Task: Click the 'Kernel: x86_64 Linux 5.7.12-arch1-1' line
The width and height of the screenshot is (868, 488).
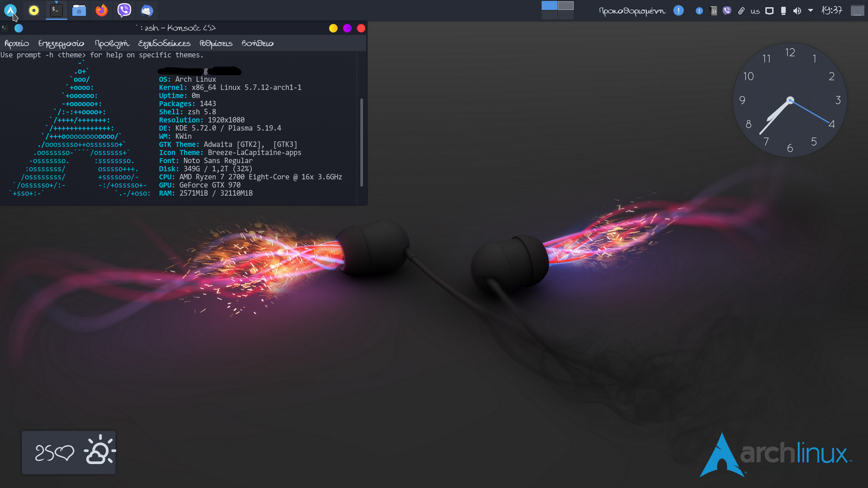Action: [230, 87]
